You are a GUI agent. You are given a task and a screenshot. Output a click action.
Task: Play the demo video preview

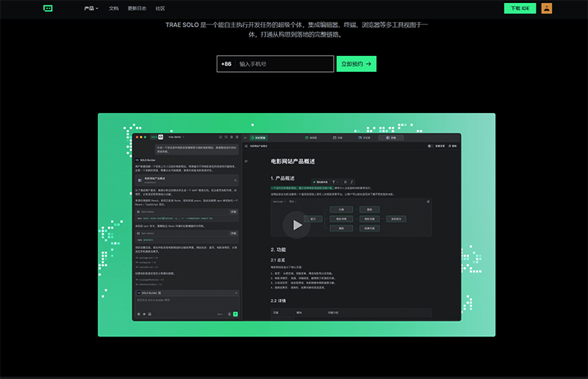coord(297,225)
